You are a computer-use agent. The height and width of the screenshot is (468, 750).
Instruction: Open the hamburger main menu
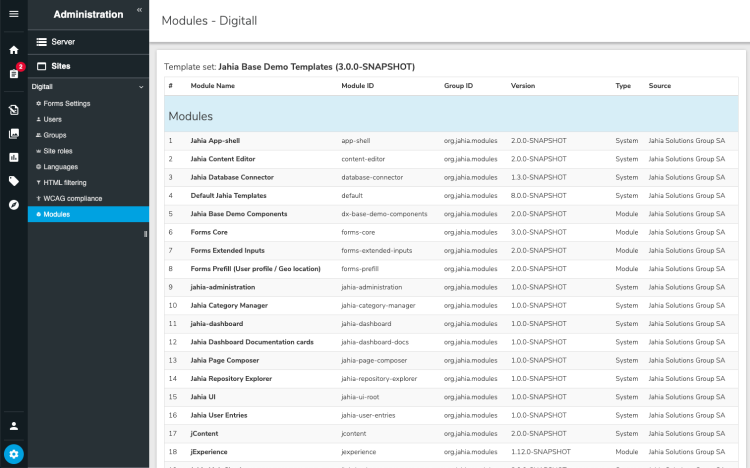point(14,14)
